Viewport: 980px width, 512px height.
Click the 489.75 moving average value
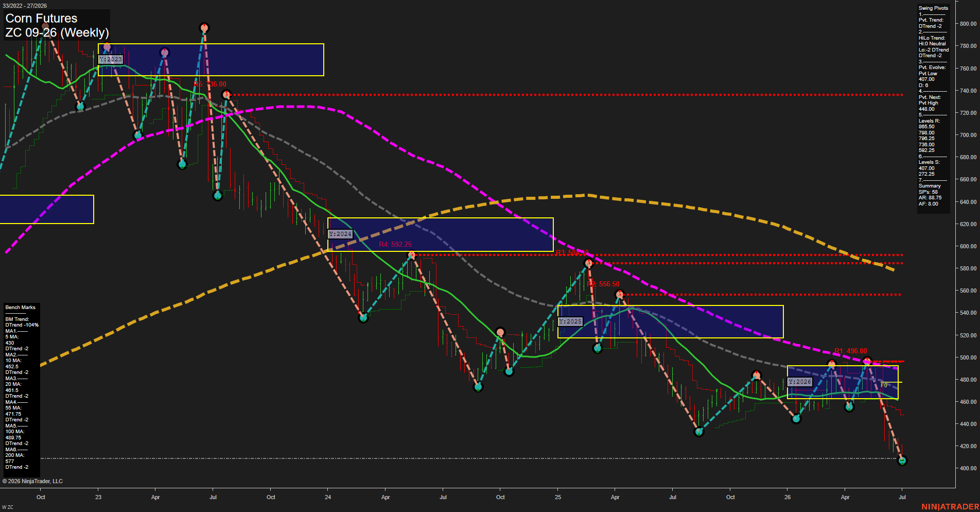click(13, 438)
